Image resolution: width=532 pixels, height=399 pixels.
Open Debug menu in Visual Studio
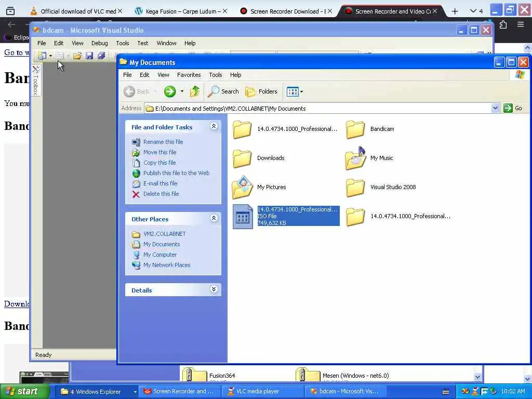pos(99,43)
